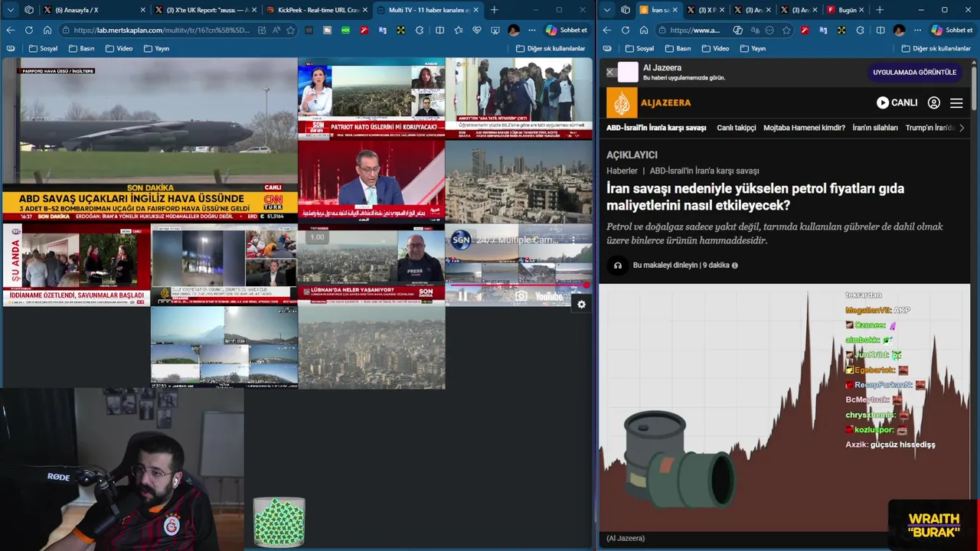Go back in the Al Jazeera window
This screenshot has height=551, width=980.
607,30
